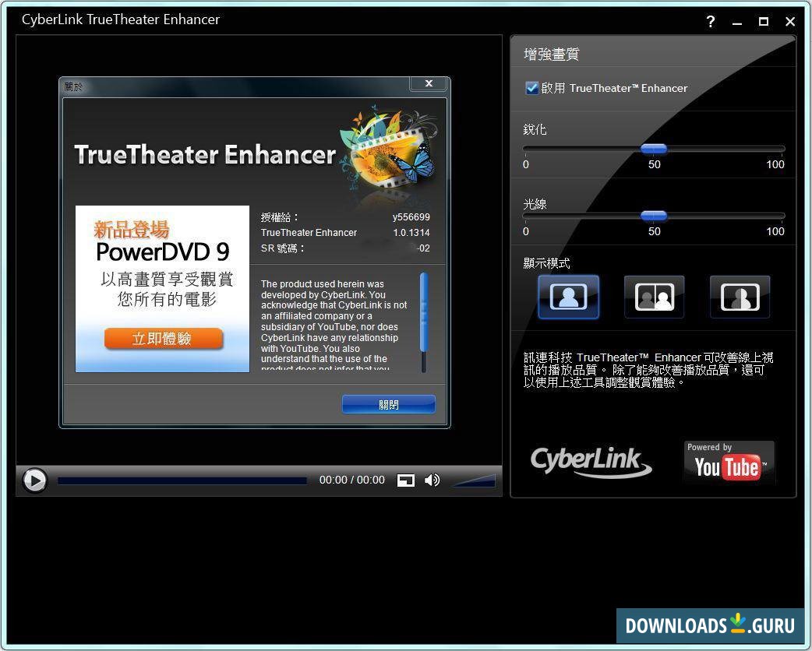Click the 關閉 button to close the About dialog
Viewport: 812px width, 651px height.
point(388,404)
